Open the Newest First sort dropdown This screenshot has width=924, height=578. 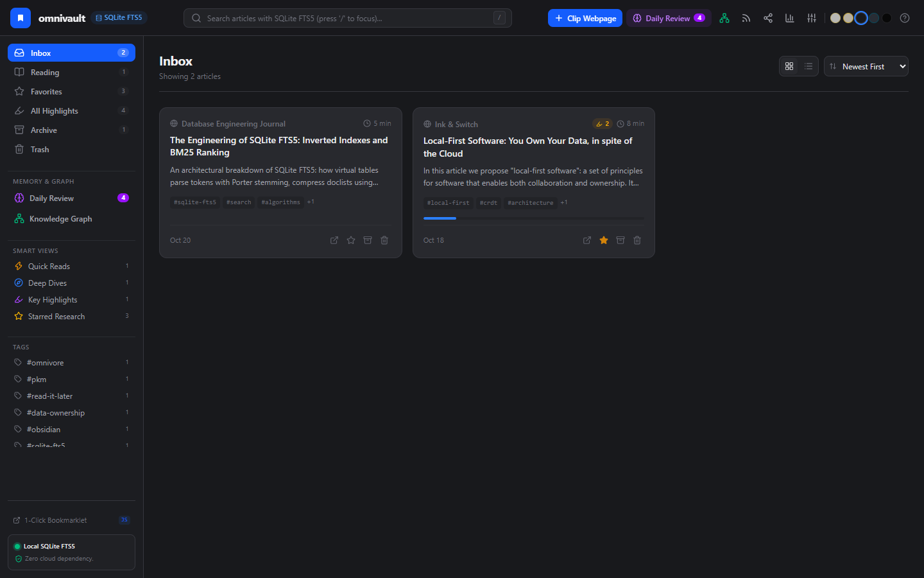pos(866,66)
